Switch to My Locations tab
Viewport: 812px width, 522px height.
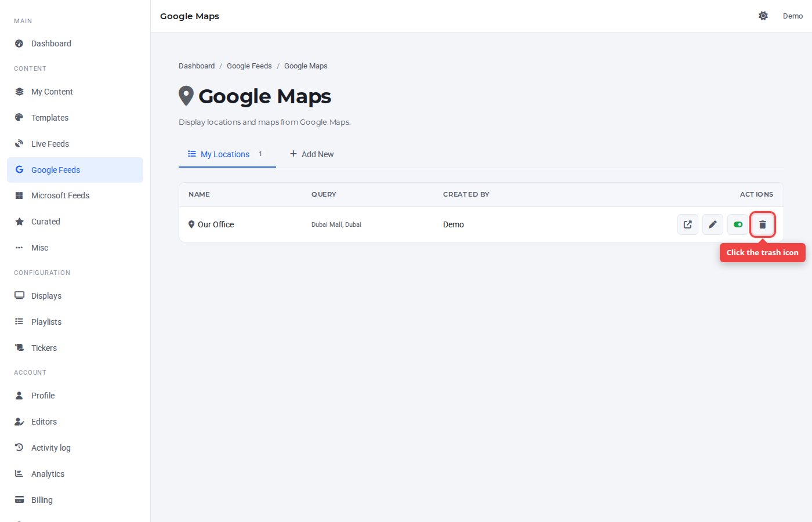point(227,154)
